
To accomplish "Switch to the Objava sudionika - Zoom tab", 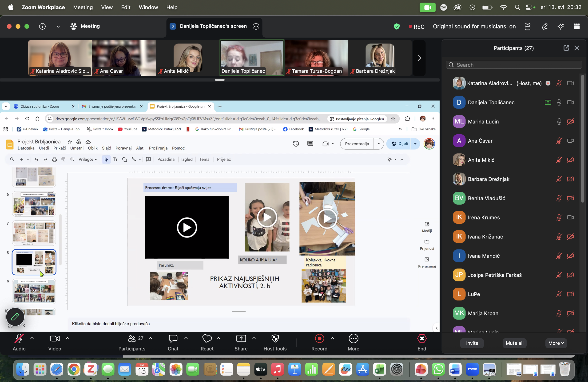I will tap(44, 106).
